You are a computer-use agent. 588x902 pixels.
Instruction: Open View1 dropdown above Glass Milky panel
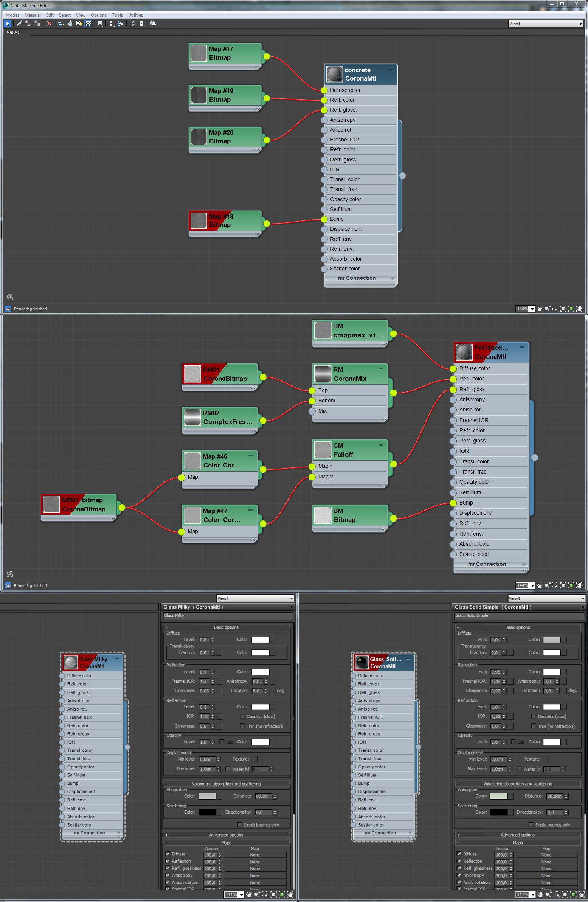click(x=255, y=598)
